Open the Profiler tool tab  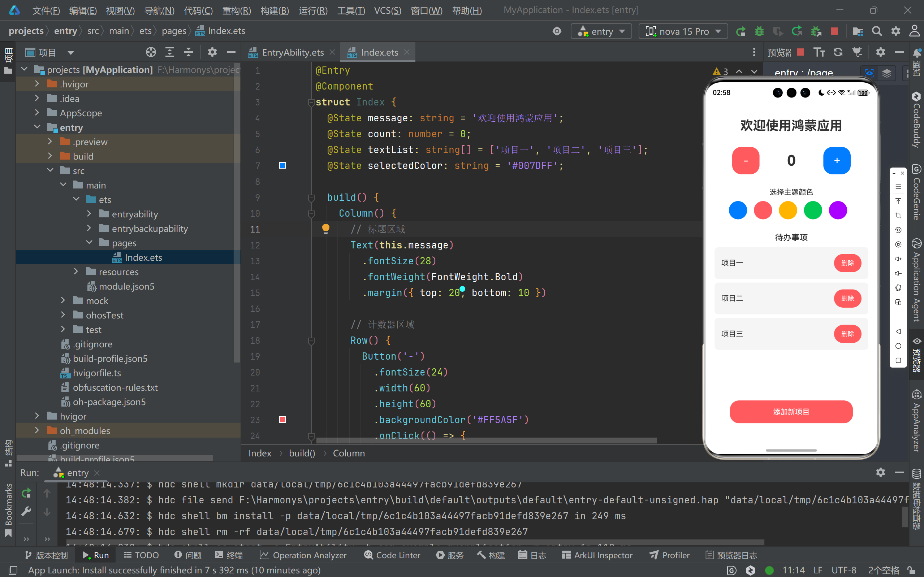(x=669, y=555)
